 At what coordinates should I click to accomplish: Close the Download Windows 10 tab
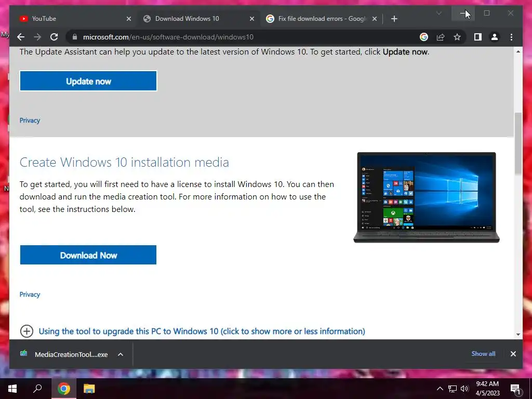(252, 19)
